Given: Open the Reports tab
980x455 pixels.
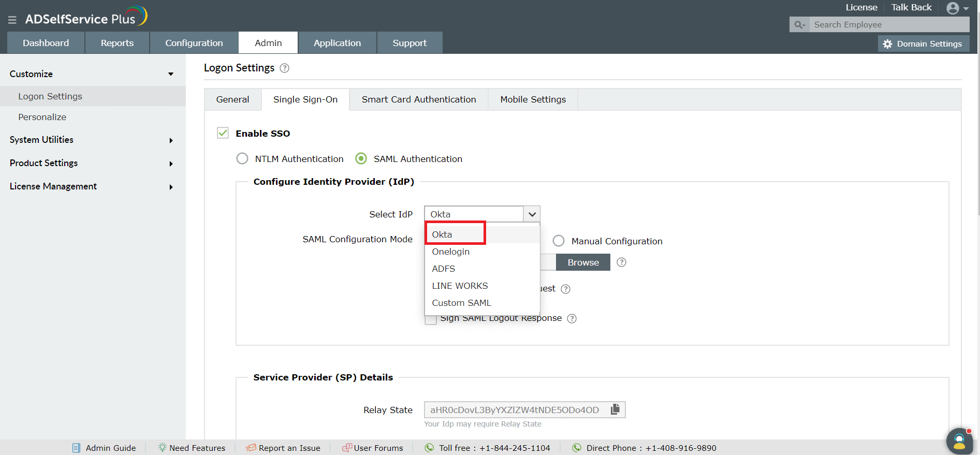Looking at the screenshot, I should click(x=118, y=43).
